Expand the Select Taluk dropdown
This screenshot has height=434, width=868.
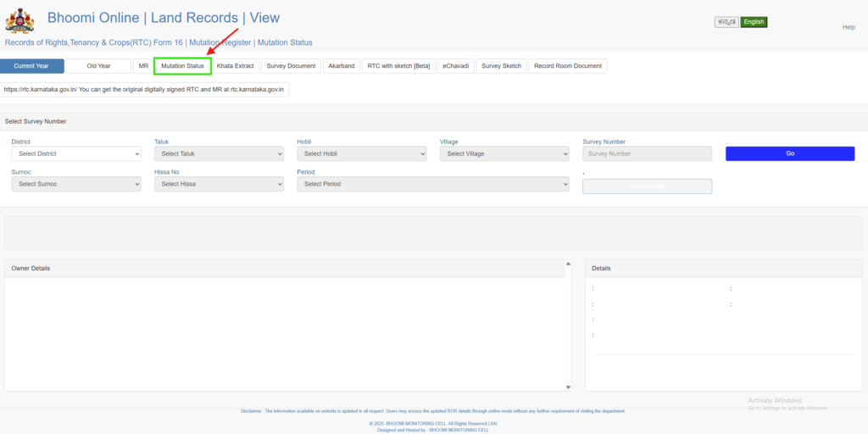tap(219, 153)
